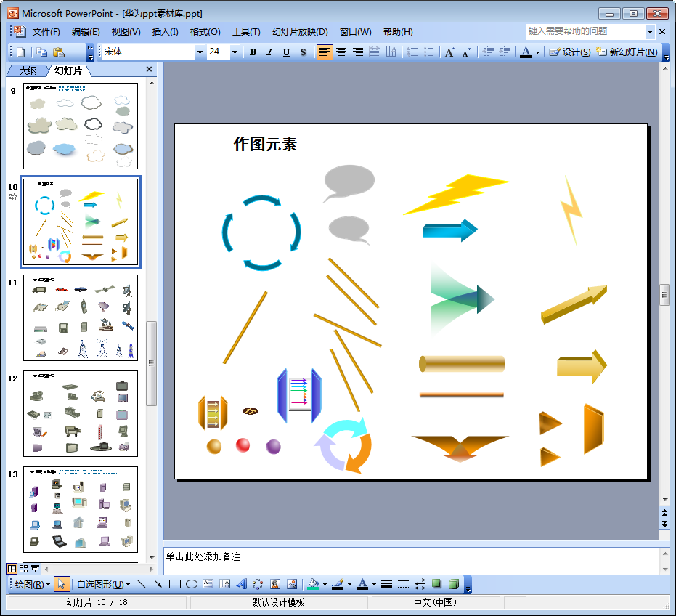This screenshot has height=616, width=676.
Task: Increase the list indent level
Action: 505,52
